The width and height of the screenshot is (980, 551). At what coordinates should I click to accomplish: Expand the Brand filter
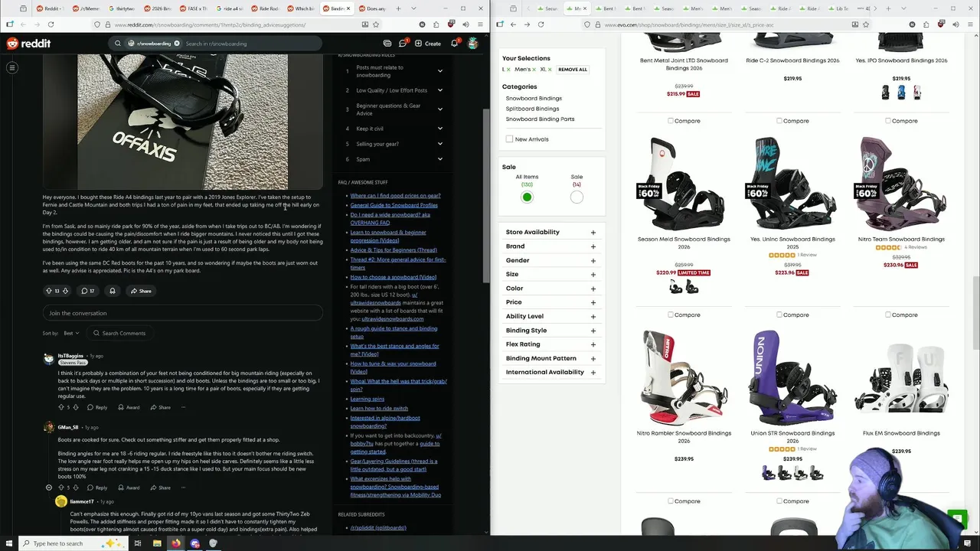[x=550, y=246]
